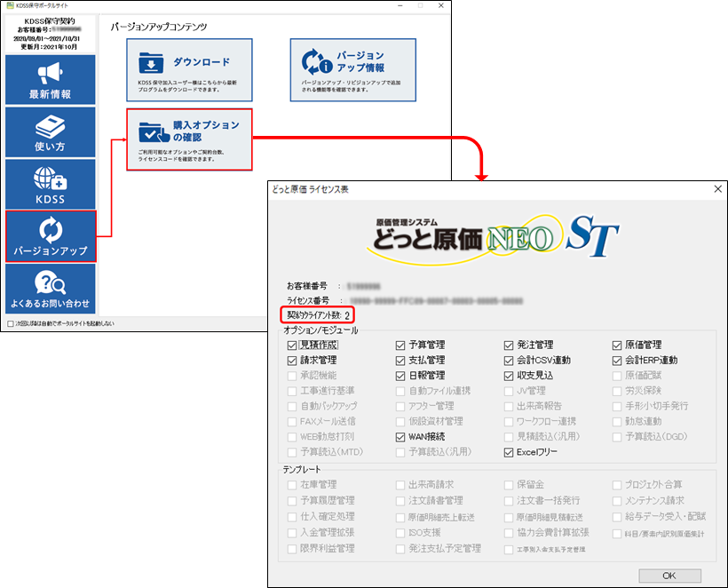
Task: Toggle the 原価管理 checkbox
Action: click(x=616, y=346)
